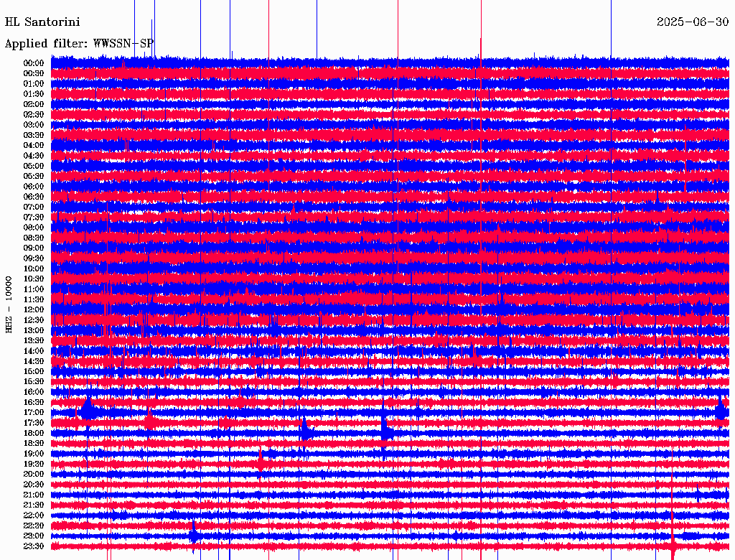Click the 15:00 time label
Image resolution: width=735 pixels, height=560 pixels.
click(34, 371)
